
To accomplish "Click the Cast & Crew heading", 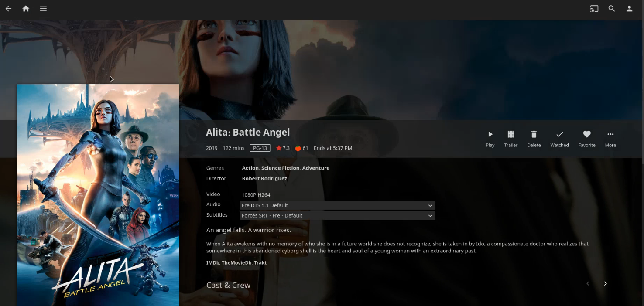I will click(228, 285).
